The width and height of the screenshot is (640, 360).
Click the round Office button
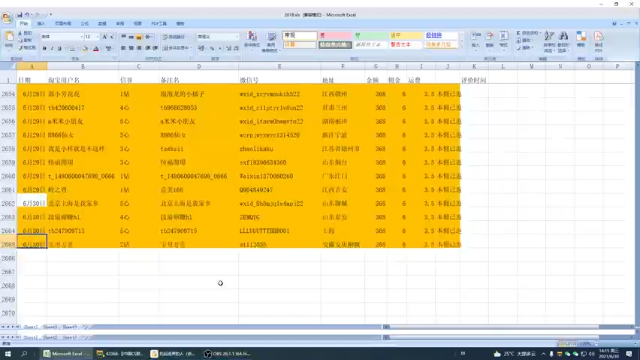(7, 17)
